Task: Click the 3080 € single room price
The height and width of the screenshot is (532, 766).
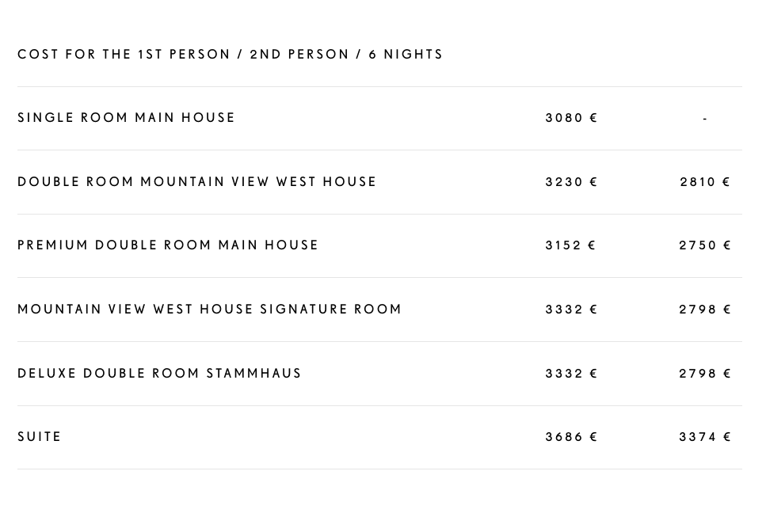Action: (x=571, y=118)
